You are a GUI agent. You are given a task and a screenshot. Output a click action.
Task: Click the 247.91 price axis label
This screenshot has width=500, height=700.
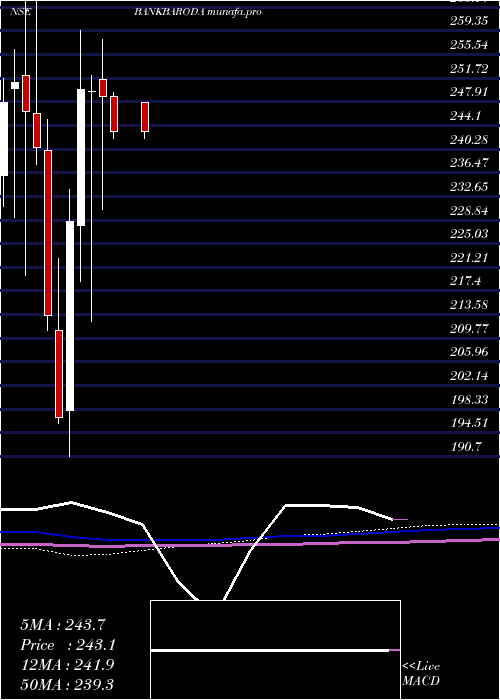[469, 92]
